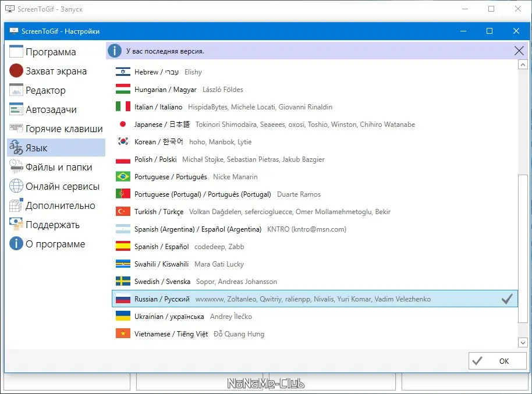Open the Программа settings section
Viewport: 532px width, 394px height.
coord(56,52)
